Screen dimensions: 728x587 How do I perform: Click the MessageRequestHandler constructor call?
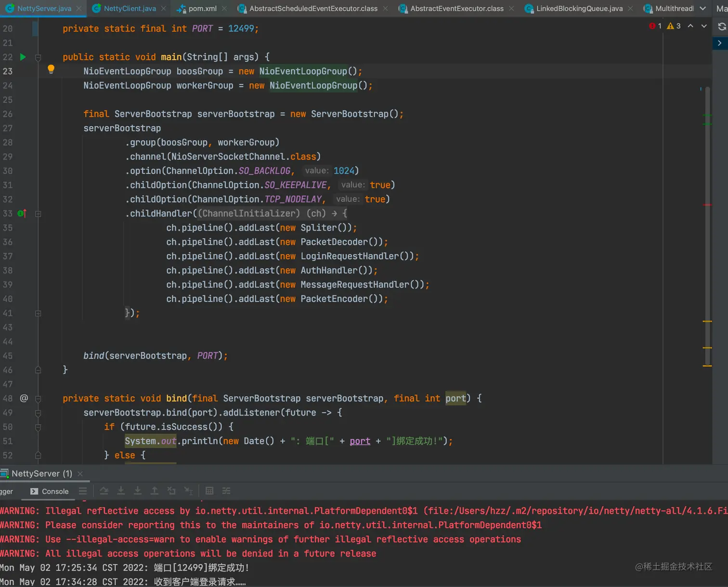(x=362, y=285)
